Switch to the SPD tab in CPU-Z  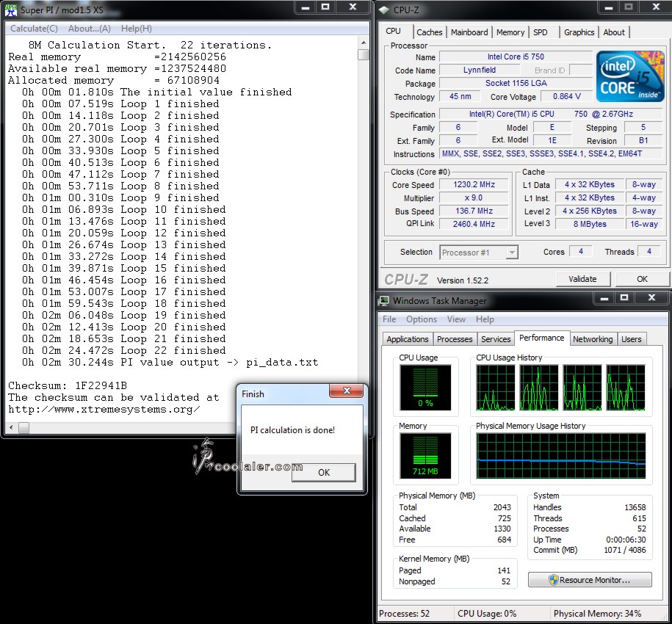pyautogui.click(x=541, y=32)
